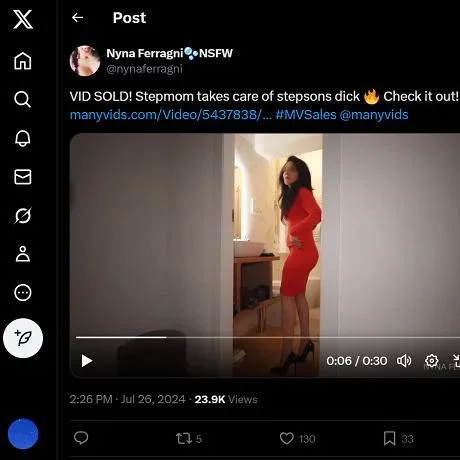
Task: Open the More options circle icon
Action: pyautogui.click(x=23, y=293)
